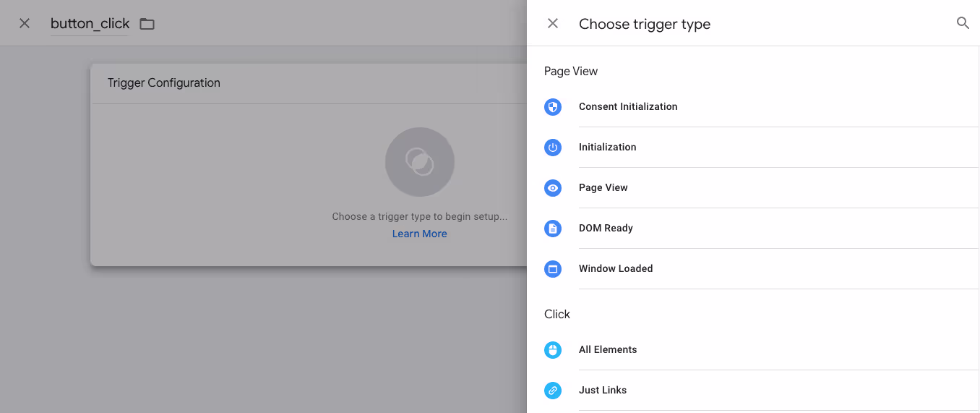
Task: Click "Choose a trigger type to begin setup" text
Action: coord(420,216)
